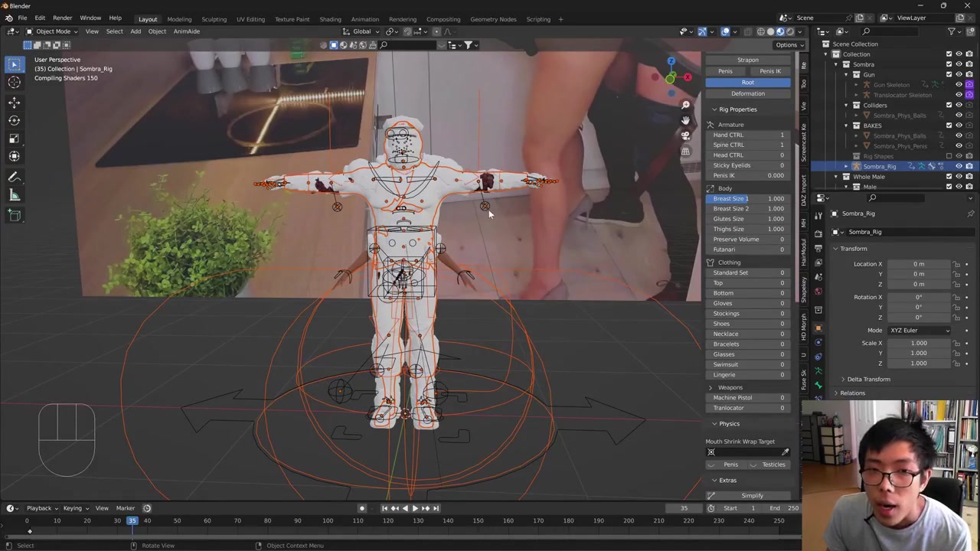Select the Measure tool
The image size is (980, 551).
pyautogui.click(x=14, y=196)
